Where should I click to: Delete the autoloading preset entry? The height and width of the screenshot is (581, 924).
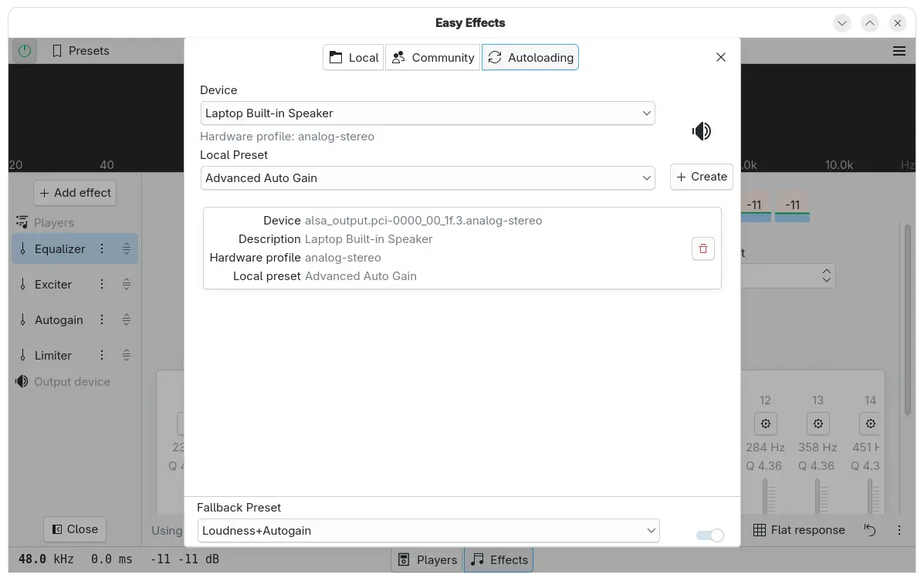tap(702, 248)
